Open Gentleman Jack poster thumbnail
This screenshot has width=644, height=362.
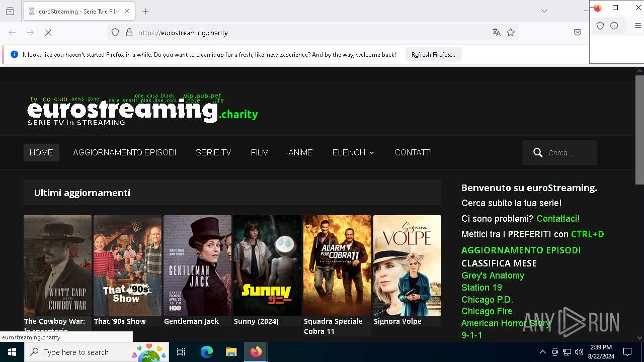coord(197,265)
